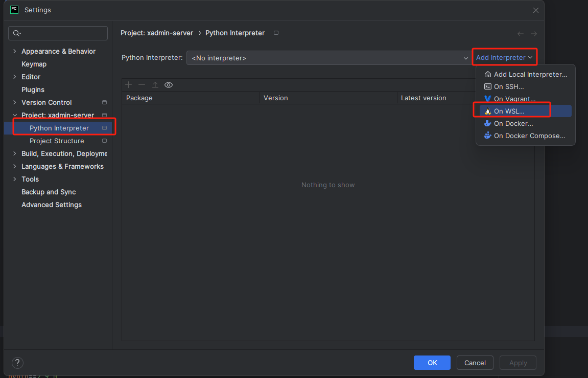
Task: Click the Vagrant icon in interpreter menu
Action: click(487, 99)
